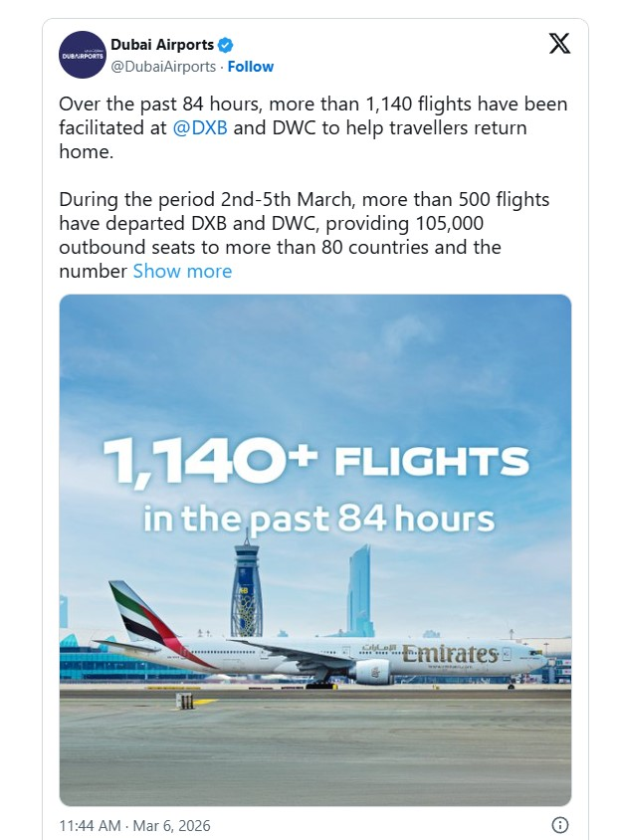The width and height of the screenshot is (619, 840).
Task: Open the tweet info circle icon
Action: pyautogui.click(x=560, y=825)
